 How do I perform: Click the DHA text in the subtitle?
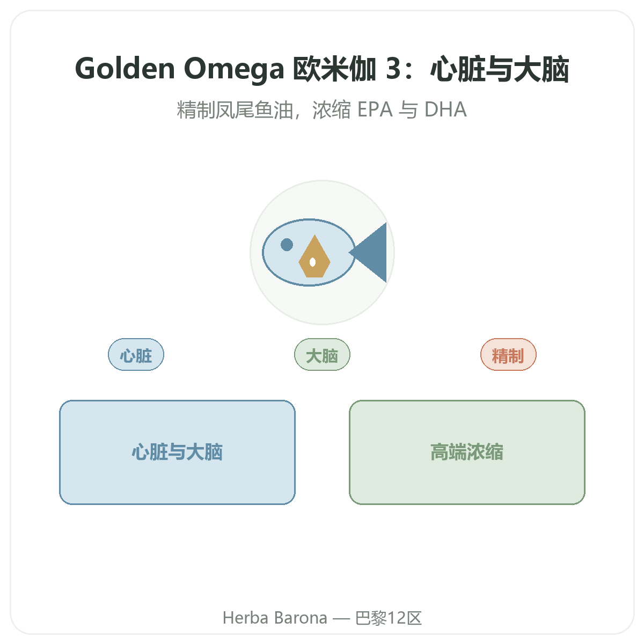click(445, 109)
